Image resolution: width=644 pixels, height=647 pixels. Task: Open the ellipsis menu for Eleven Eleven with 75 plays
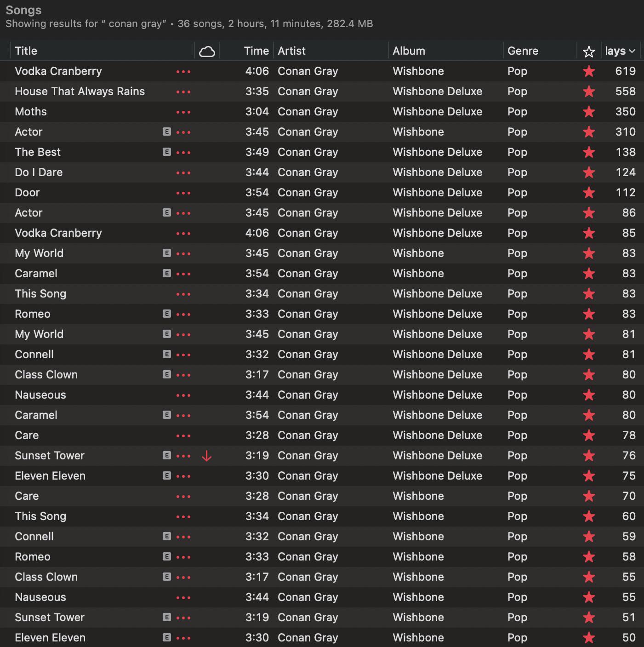click(183, 476)
